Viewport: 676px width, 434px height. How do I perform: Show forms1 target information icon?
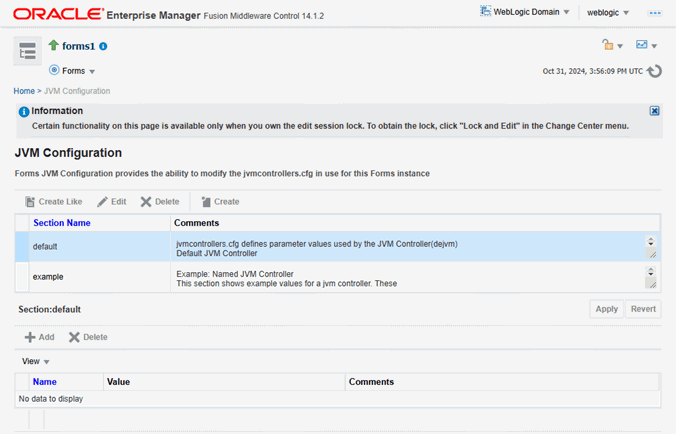point(103,46)
